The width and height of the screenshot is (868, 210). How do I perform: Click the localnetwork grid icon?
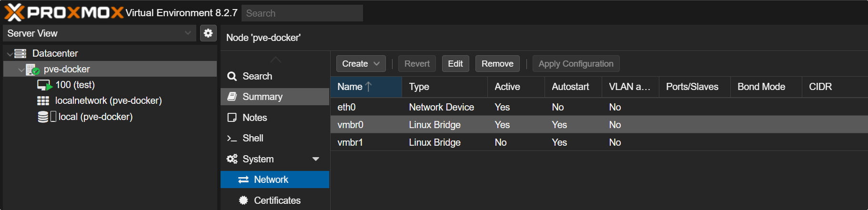pyautogui.click(x=43, y=101)
